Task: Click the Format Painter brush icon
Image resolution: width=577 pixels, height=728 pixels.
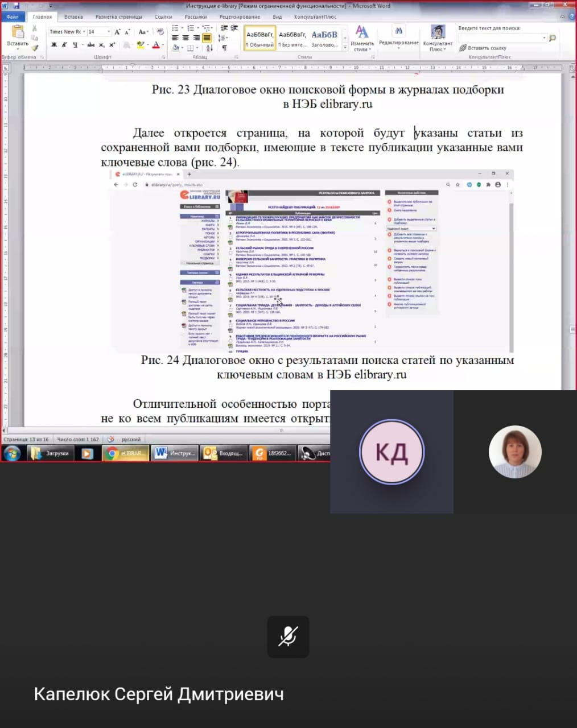Action: point(35,48)
